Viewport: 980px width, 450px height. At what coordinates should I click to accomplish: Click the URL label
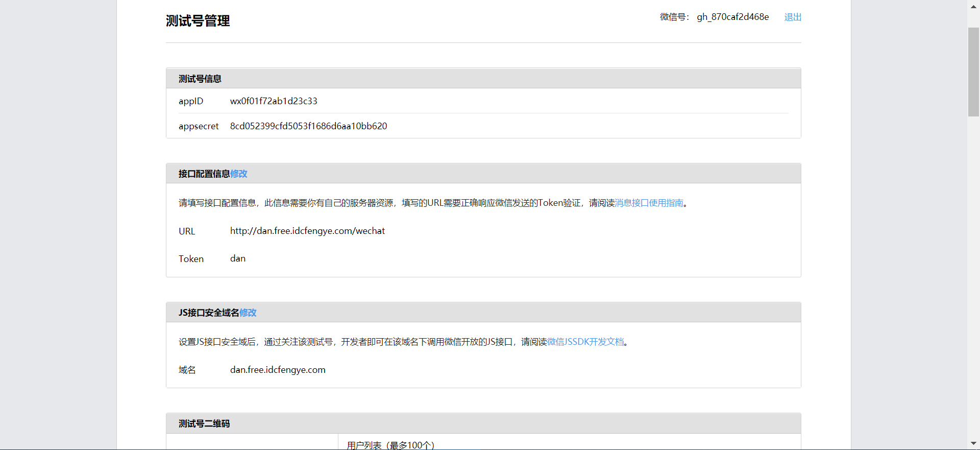pyautogui.click(x=187, y=231)
